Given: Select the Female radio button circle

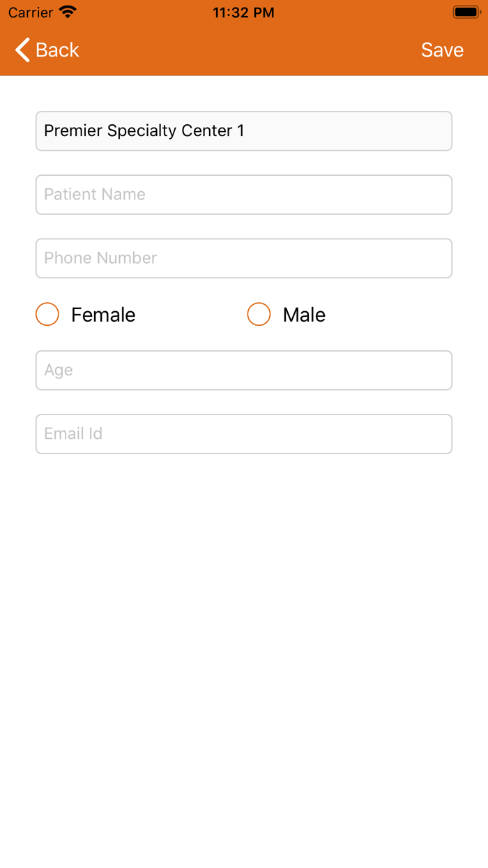Looking at the screenshot, I should pos(47,315).
